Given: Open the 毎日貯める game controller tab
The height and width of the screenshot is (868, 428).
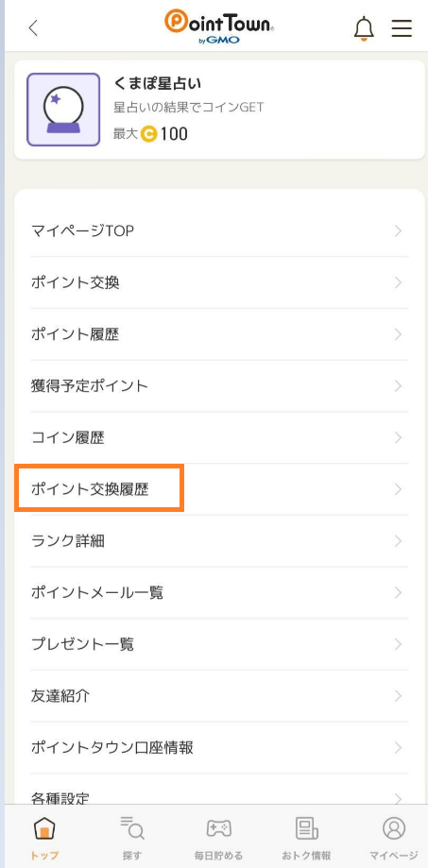Looking at the screenshot, I should (x=218, y=828).
